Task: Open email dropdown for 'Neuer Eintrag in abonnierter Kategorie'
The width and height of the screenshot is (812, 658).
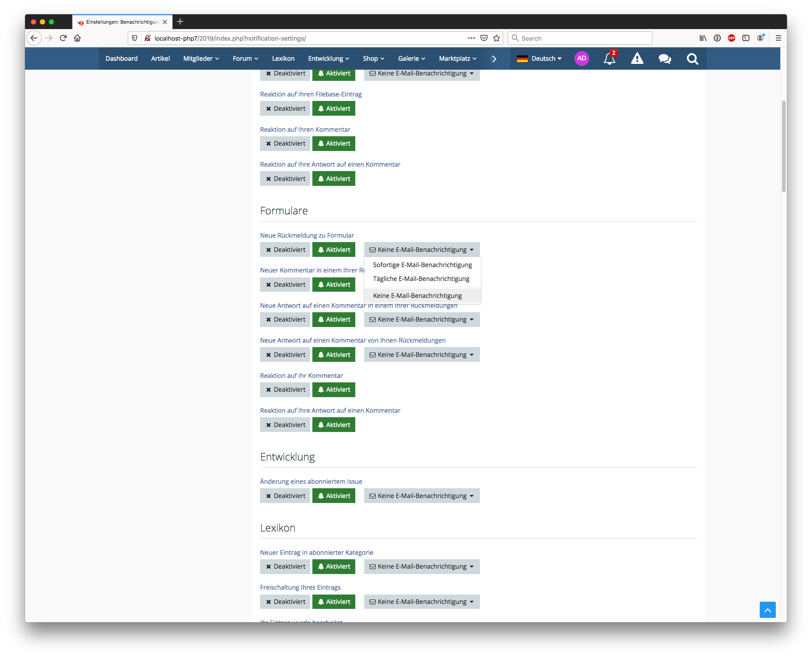Action: point(421,566)
